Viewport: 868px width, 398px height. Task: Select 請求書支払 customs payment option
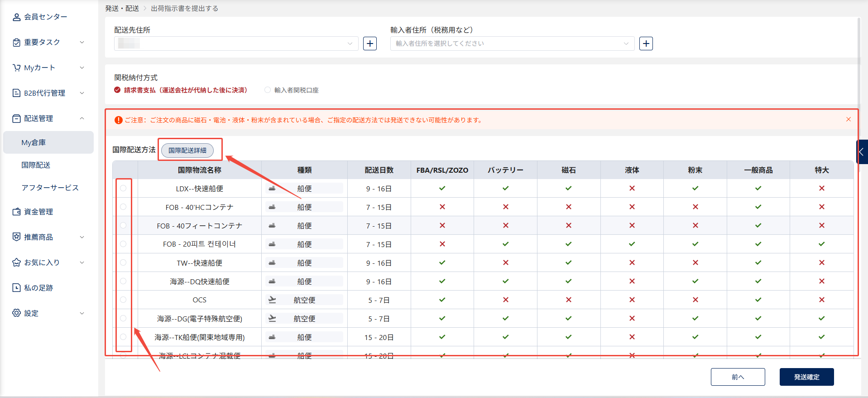point(181,90)
